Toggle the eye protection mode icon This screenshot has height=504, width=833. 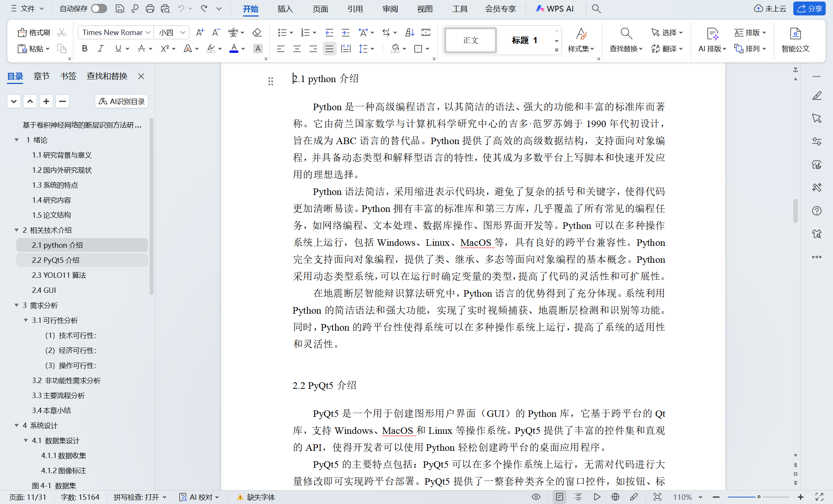[x=536, y=497]
